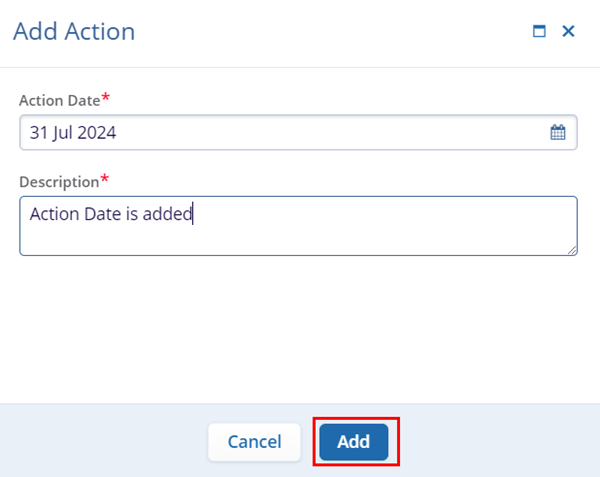Grab the Description box resize handle
600x477 pixels.
pyautogui.click(x=572, y=250)
